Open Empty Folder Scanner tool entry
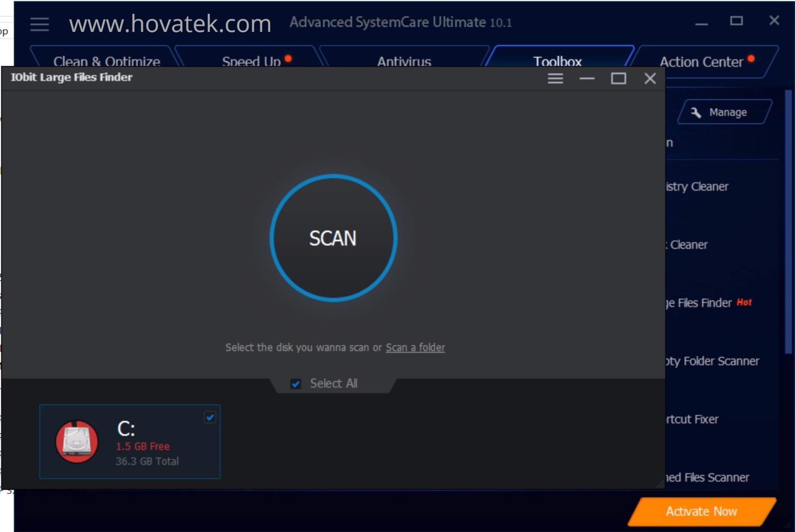The height and width of the screenshot is (532, 795). pos(712,361)
